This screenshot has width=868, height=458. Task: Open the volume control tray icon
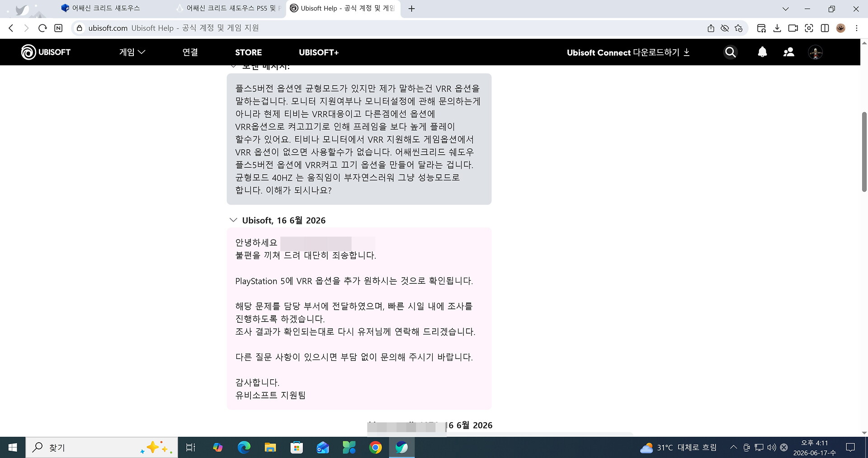772,448
